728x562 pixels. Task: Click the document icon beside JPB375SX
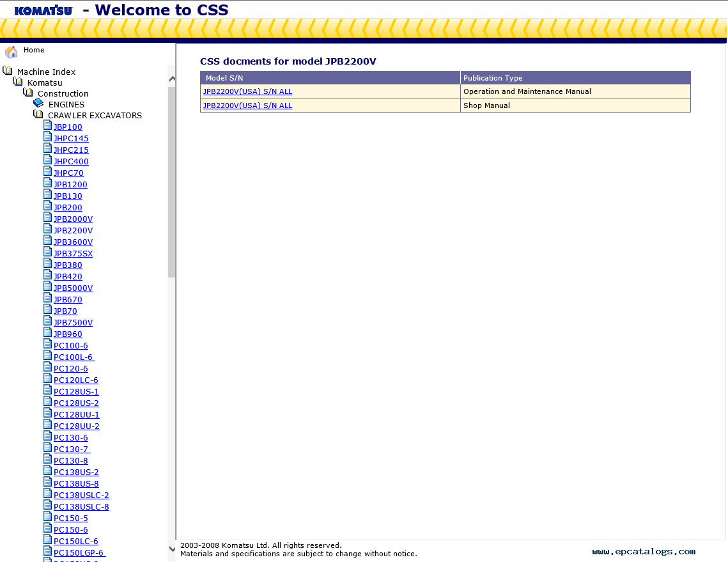[47, 252]
